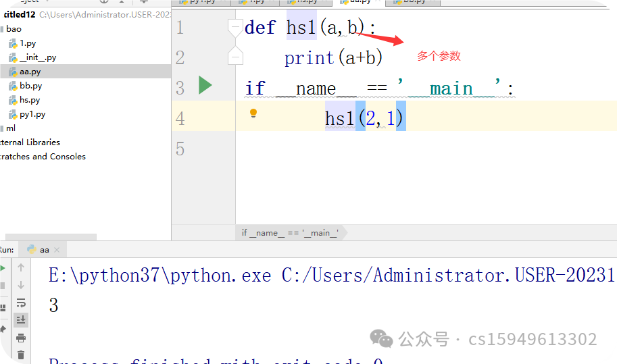Image resolution: width=617 pixels, height=364 pixels.
Task: Click the project root path label titled12
Action: tap(20, 15)
